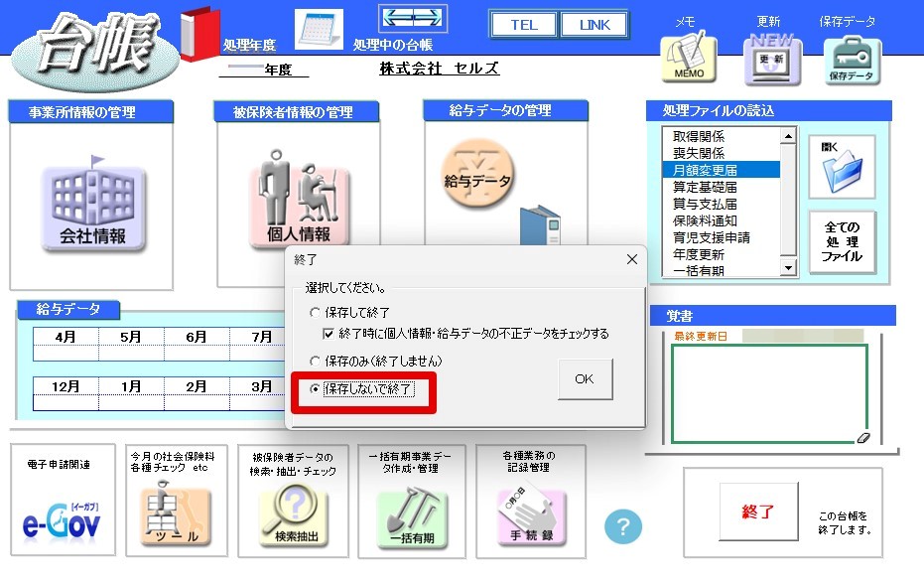Click the list scrollbar up arrow
This screenshot has height=586, width=924.
(x=788, y=136)
